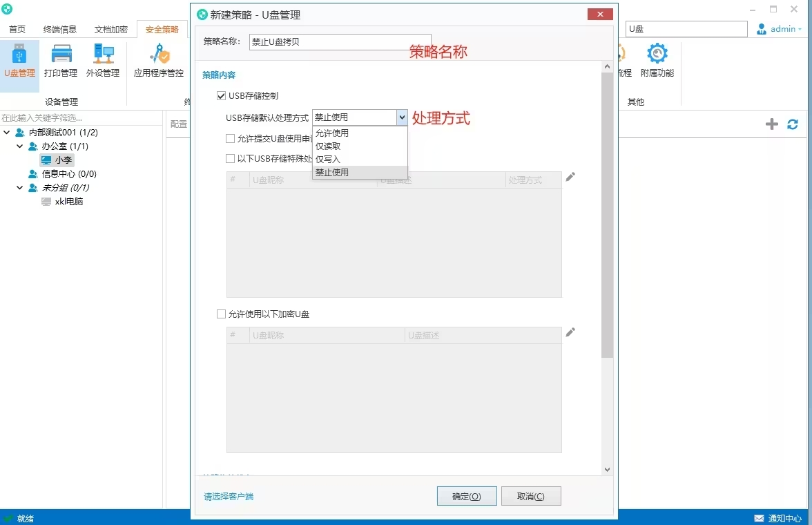The height and width of the screenshot is (525, 812).
Task: Collapse the 办公室 tree node
Action: [19, 146]
